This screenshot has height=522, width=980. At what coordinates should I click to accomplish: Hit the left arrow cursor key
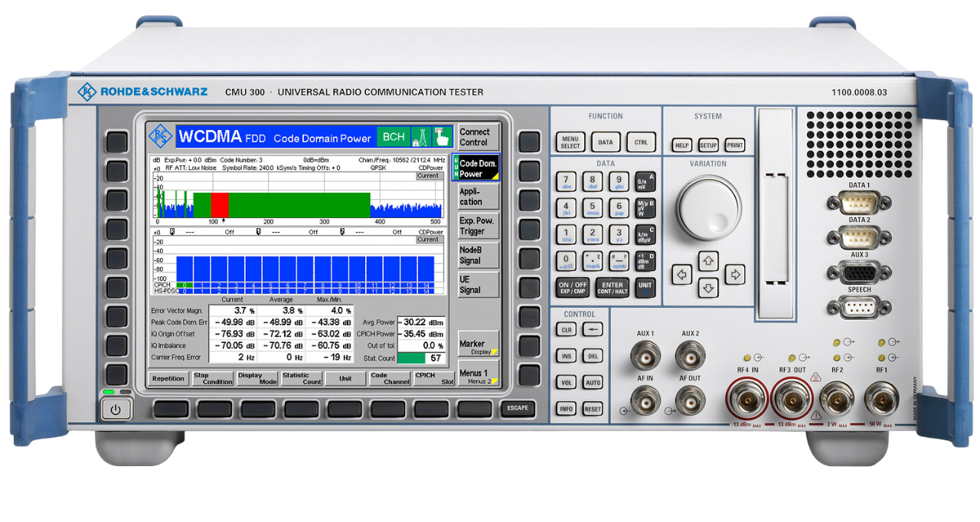coord(681,274)
